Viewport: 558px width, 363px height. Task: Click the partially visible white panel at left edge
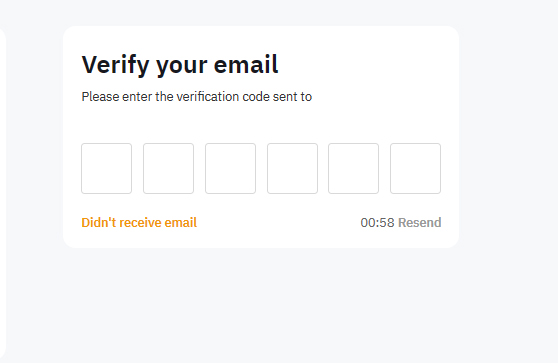click(2, 194)
